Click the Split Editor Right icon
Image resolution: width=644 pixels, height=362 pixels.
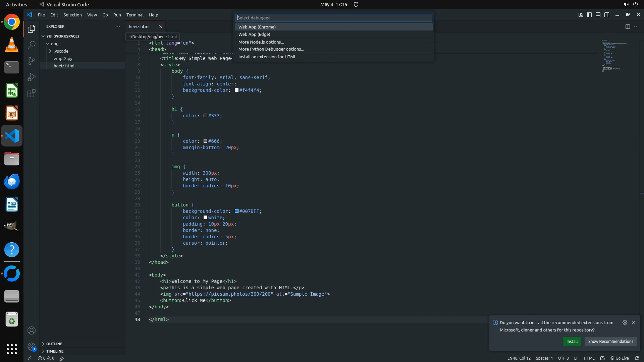tap(628, 27)
